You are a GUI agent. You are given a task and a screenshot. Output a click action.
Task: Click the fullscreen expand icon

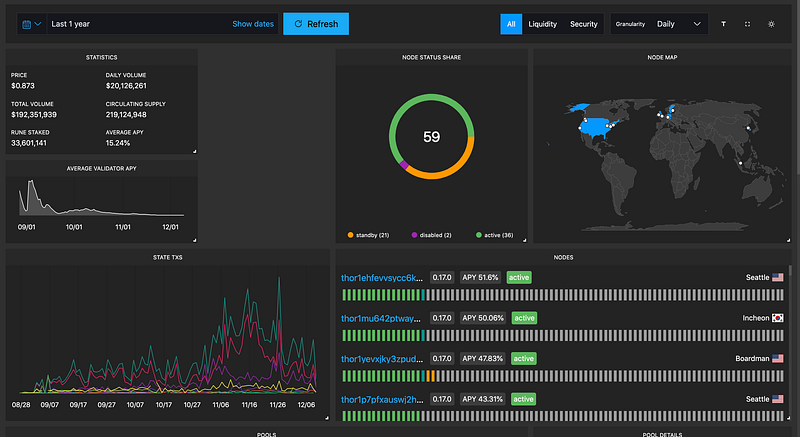pos(747,24)
